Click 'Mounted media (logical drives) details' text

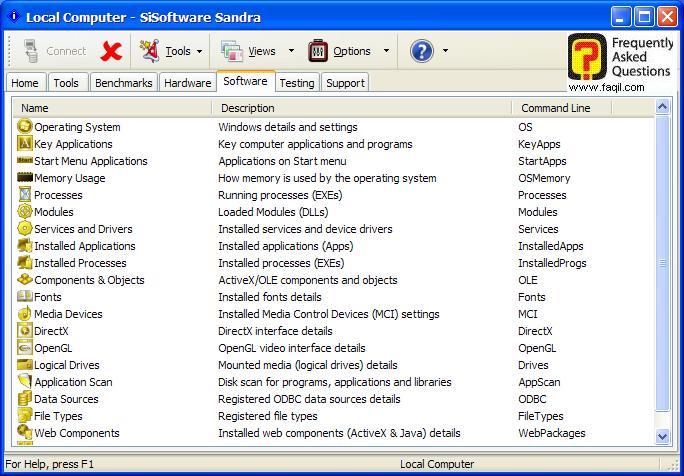(308, 365)
